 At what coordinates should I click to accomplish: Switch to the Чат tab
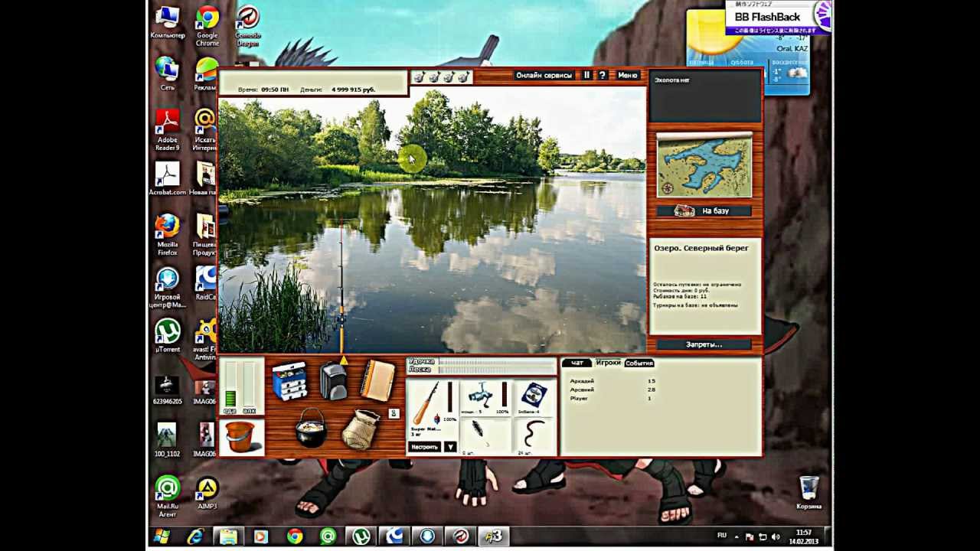pyautogui.click(x=577, y=363)
